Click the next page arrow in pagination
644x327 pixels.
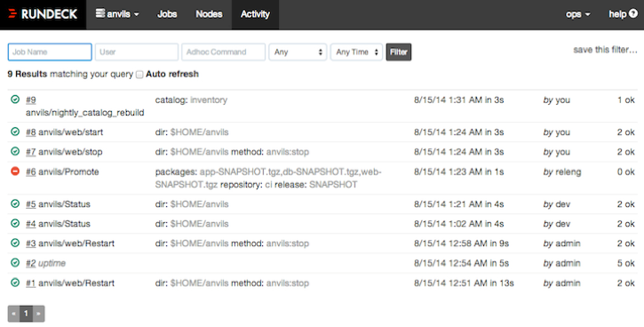pyautogui.click(x=38, y=314)
